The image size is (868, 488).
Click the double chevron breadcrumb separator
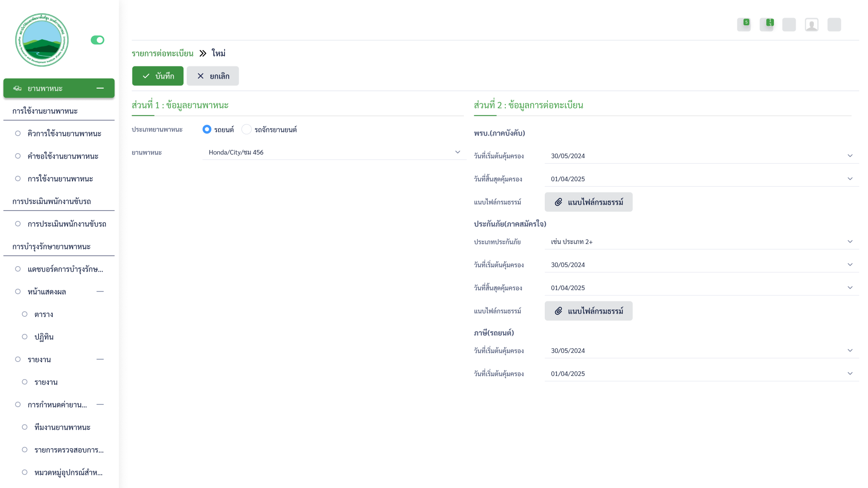(x=203, y=53)
